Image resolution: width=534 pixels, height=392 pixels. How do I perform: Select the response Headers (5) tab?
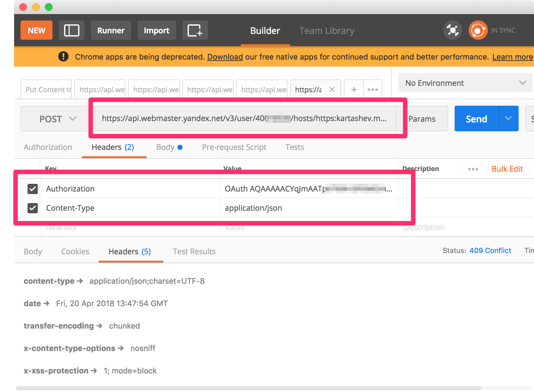[130, 252]
